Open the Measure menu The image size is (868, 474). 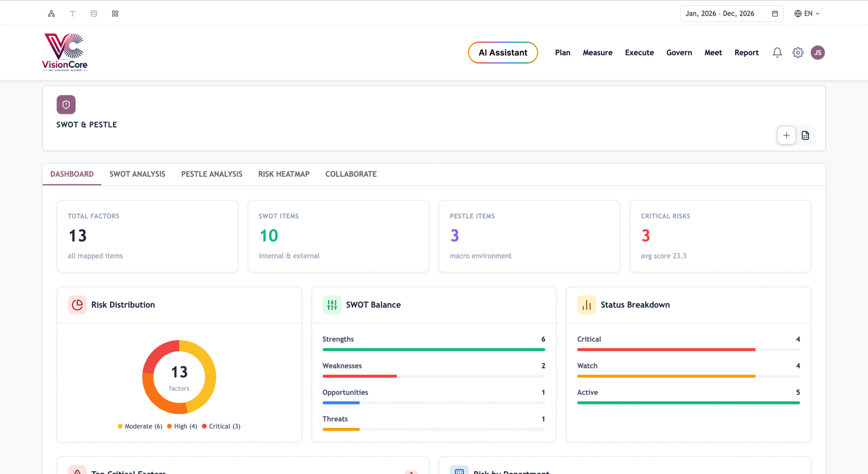click(x=598, y=53)
